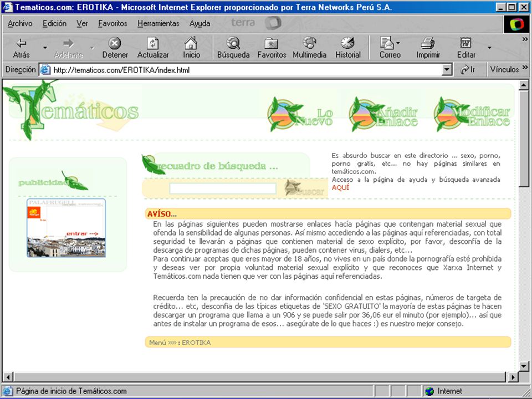Click the address URL field
The image size is (532, 399).
247,70
